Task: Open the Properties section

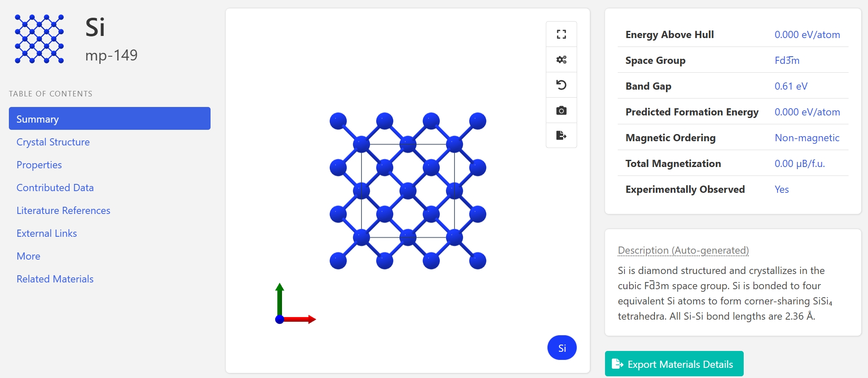Action: [39, 165]
